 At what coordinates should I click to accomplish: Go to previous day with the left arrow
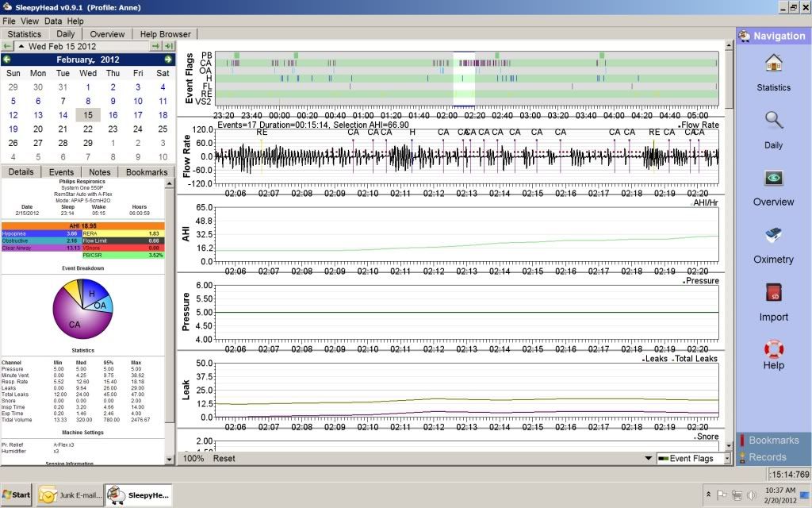coord(6,46)
